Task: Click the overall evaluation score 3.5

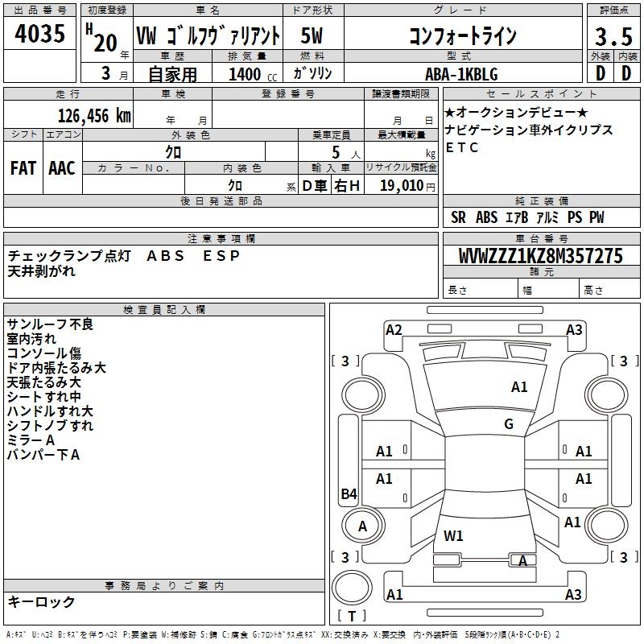Action: [x=613, y=36]
